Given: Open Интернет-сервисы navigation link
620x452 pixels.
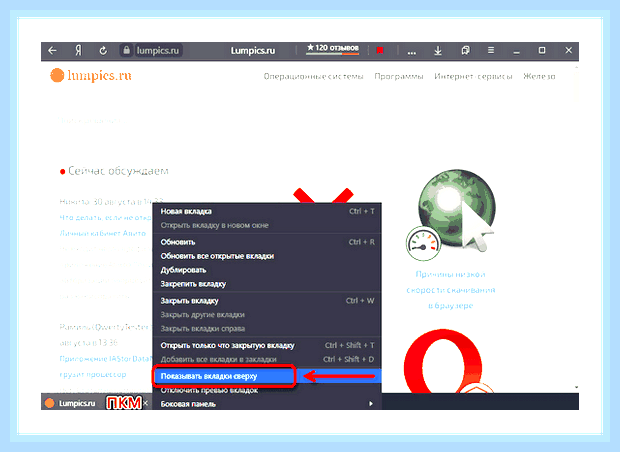Looking at the screenshot, I should click(473, 76).
